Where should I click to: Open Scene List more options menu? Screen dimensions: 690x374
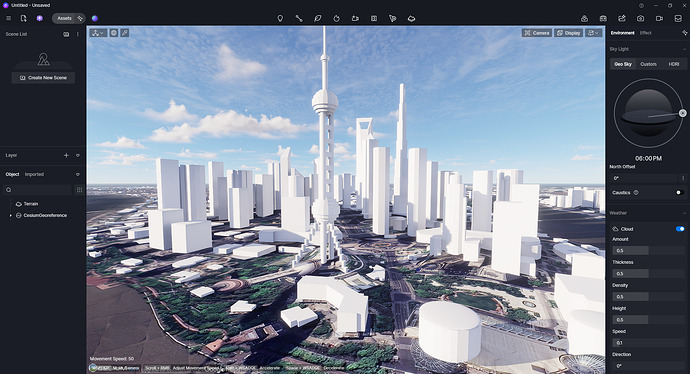78,34
